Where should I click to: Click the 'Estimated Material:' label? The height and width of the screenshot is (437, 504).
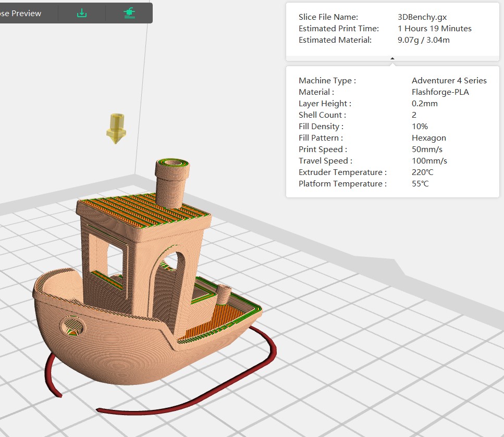tap(335, 40)
